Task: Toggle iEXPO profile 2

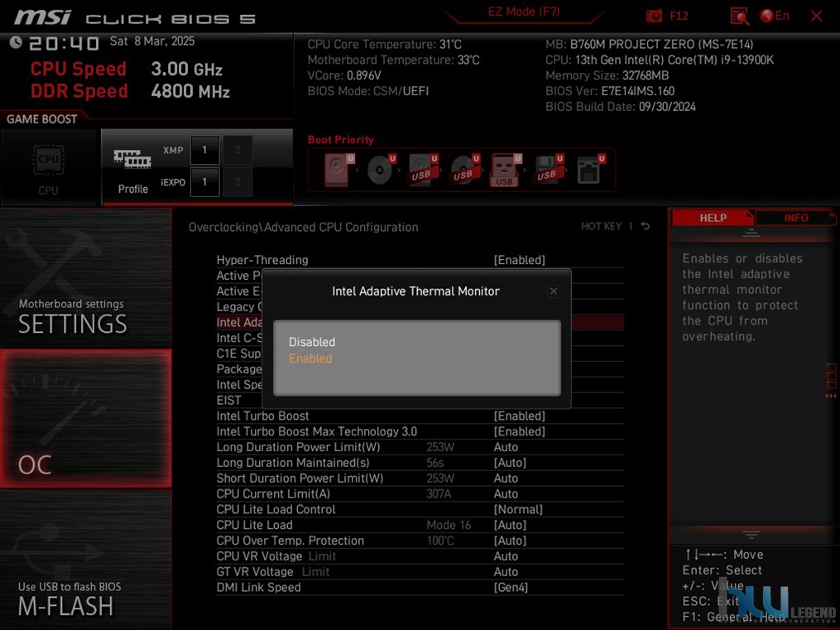Action: click(x=238, y=182)
